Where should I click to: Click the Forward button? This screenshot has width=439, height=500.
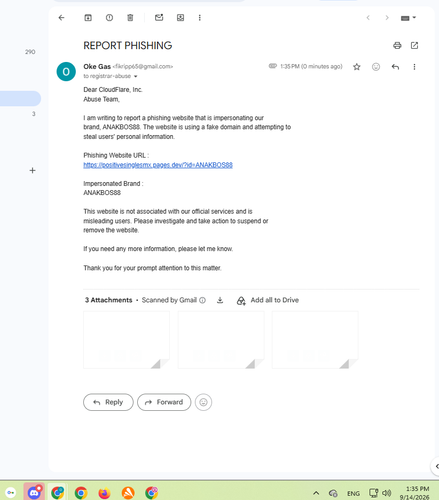point(164,402)
